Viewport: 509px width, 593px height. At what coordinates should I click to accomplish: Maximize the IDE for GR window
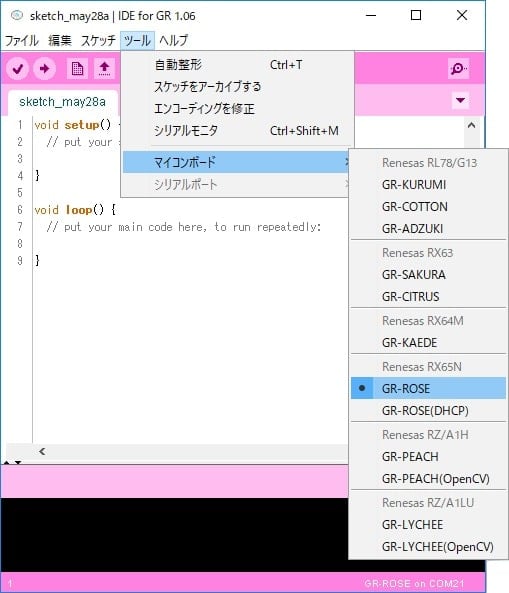tap(416, 16)
